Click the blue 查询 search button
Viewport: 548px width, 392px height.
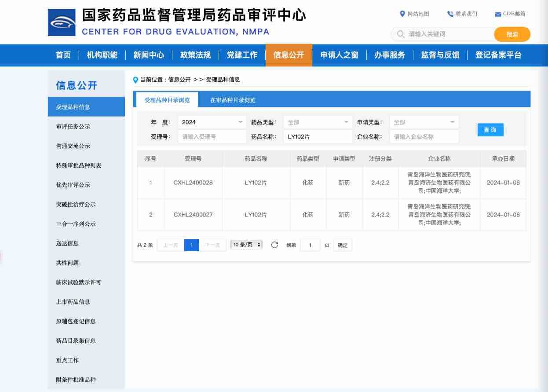[490, 130]
